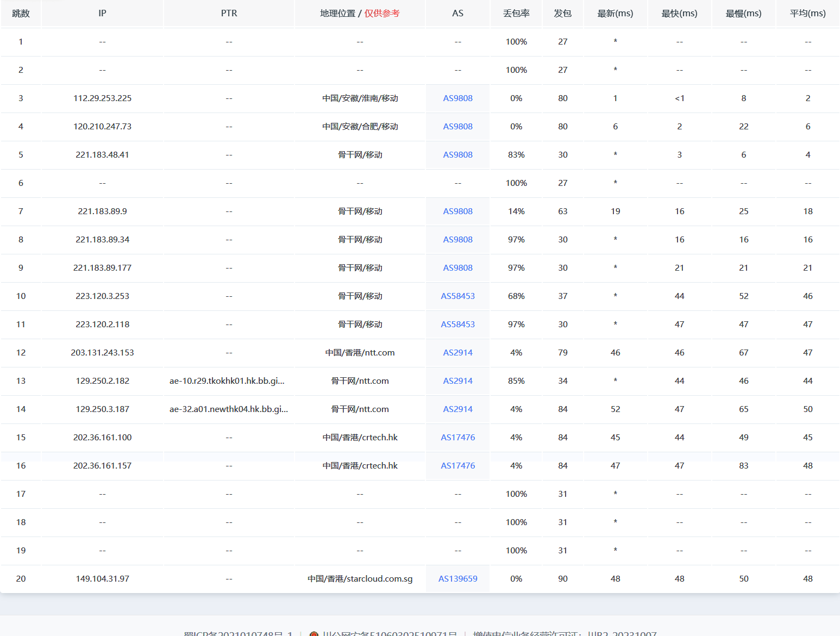
Task: Click the 平均(ms) column header
Action: click(x=807, y=14)
